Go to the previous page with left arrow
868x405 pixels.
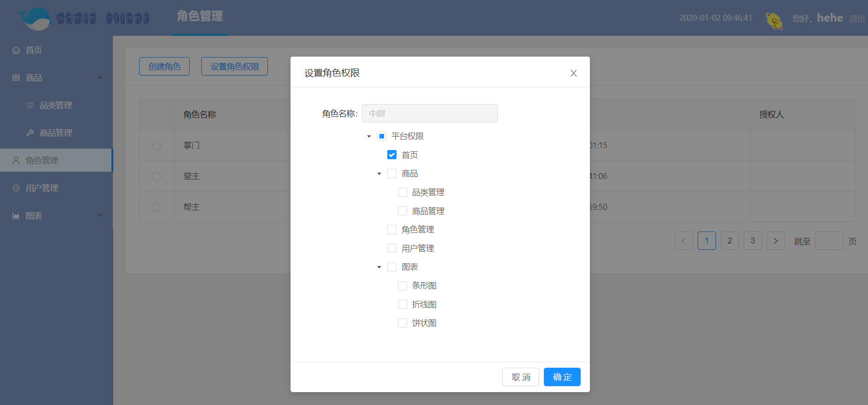point(684,241)
